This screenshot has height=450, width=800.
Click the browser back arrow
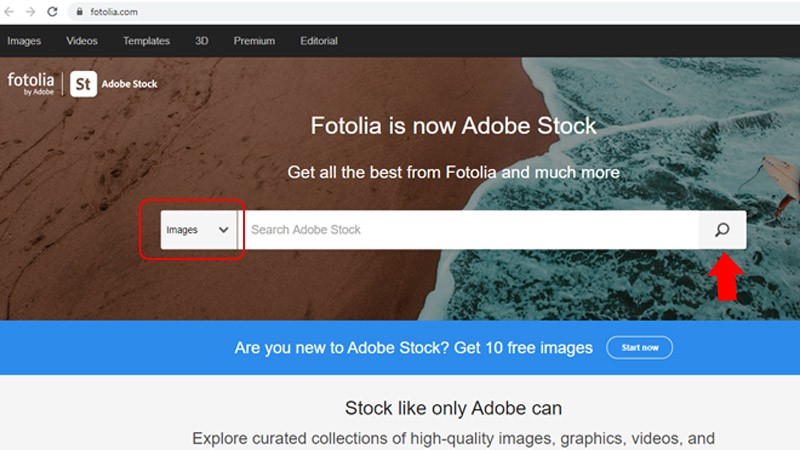point(9,11)
